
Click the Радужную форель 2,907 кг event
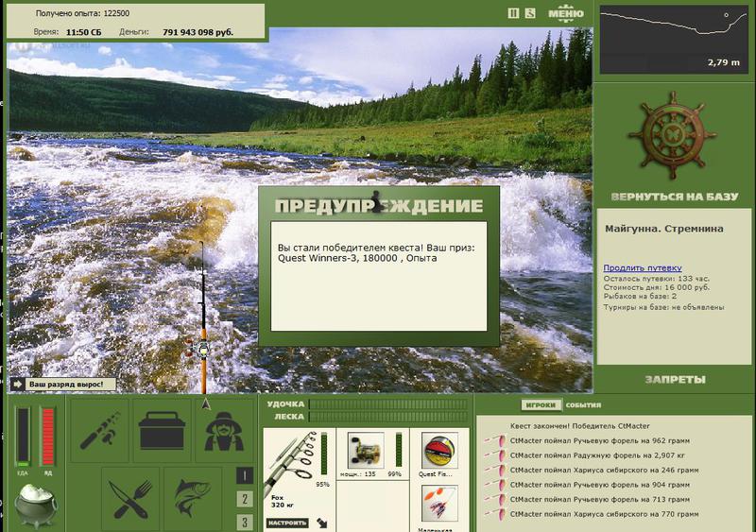pyautogui.click(x=597, y=455)
